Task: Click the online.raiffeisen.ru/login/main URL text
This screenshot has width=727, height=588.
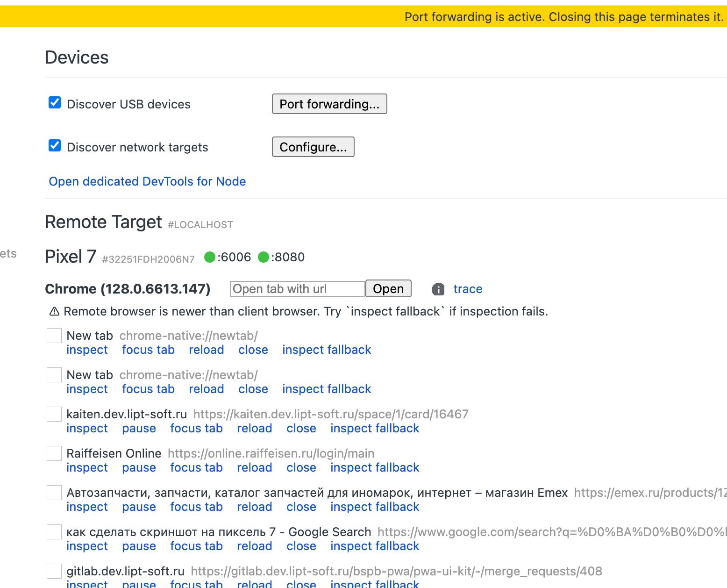Action: click(271, 453)
